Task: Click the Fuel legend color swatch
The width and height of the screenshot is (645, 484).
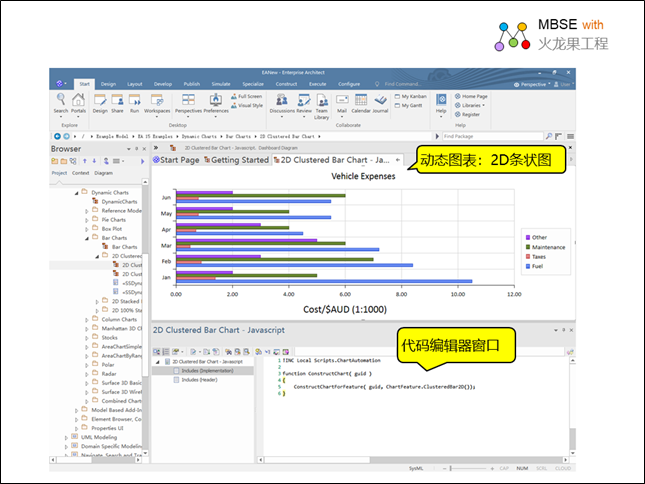Action: pyautogui.click(x=528, y=266)
